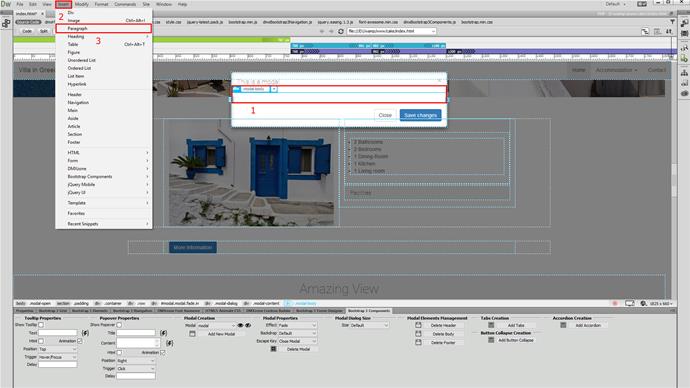Click the Delete Modal icon

pos(273,349)
